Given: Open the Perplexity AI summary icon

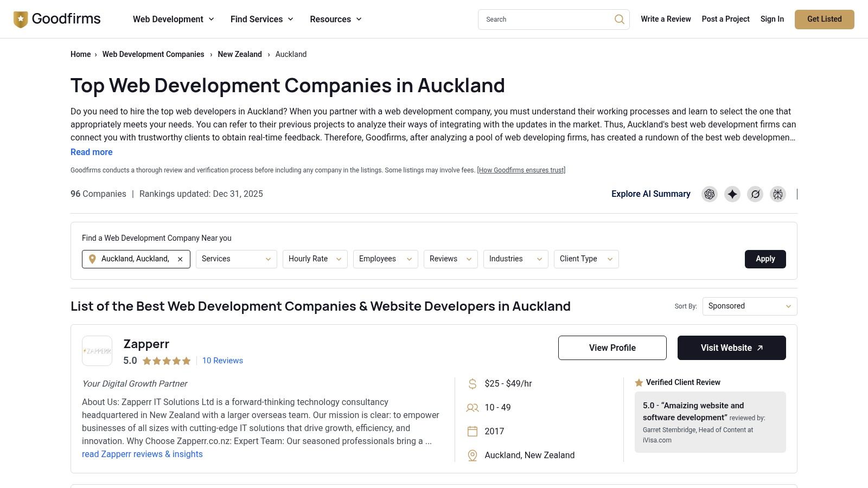Looking at the screenshot, I should click(778, 194).
